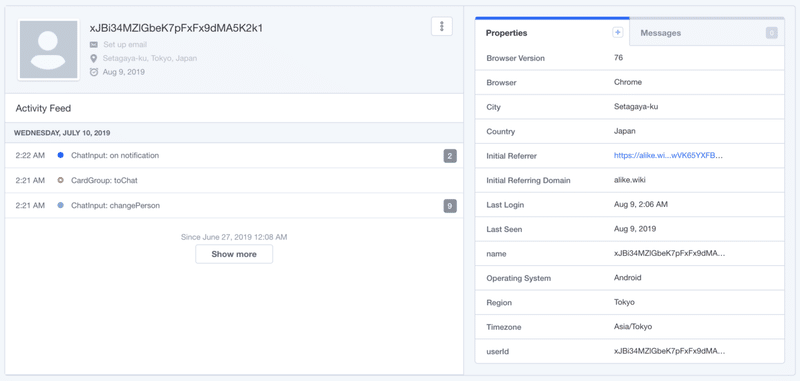Open the ChatInput: on notification event
The width and height of the screenshot is (800, 381).
point(115,155)
